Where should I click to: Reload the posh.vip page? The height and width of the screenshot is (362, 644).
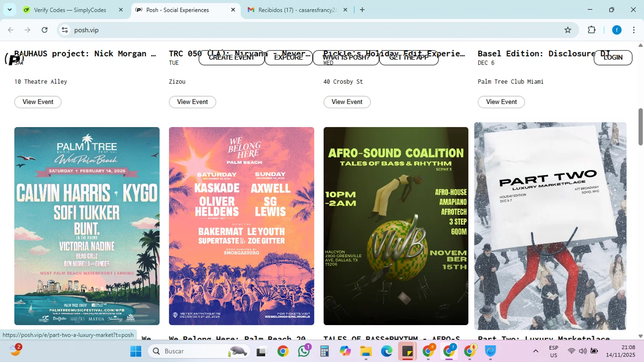click(45, 30)
